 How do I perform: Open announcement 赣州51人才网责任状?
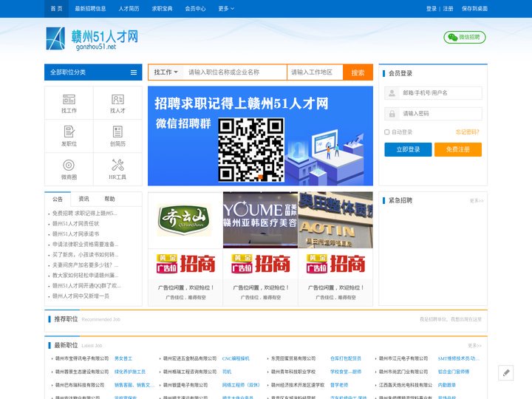(x=75, y=224)
